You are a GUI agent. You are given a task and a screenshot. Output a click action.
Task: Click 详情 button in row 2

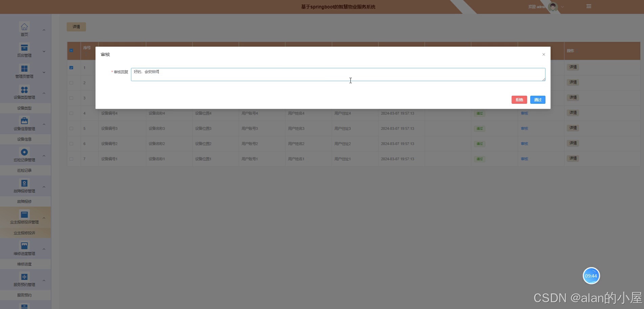573,82
